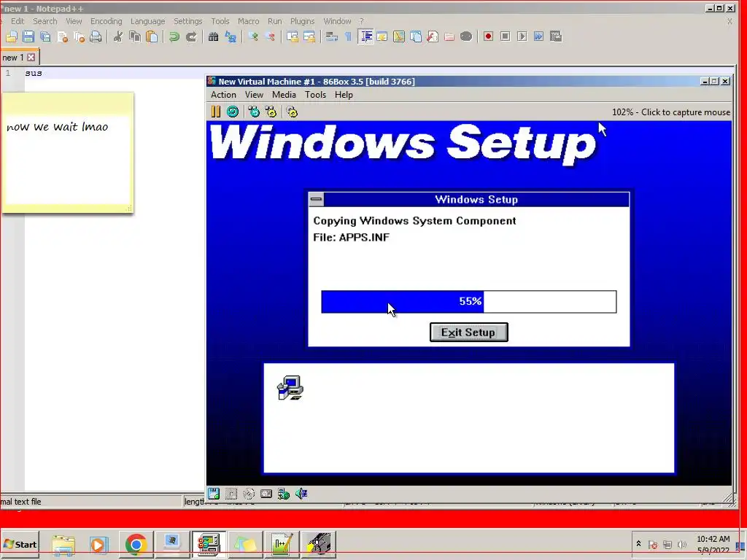Image resolution: width=747 pixels, height=560 pixels.
Task: Send Ctrl+Alt+Esc to the 86Box VM
Action: click(x=271, y=112)
